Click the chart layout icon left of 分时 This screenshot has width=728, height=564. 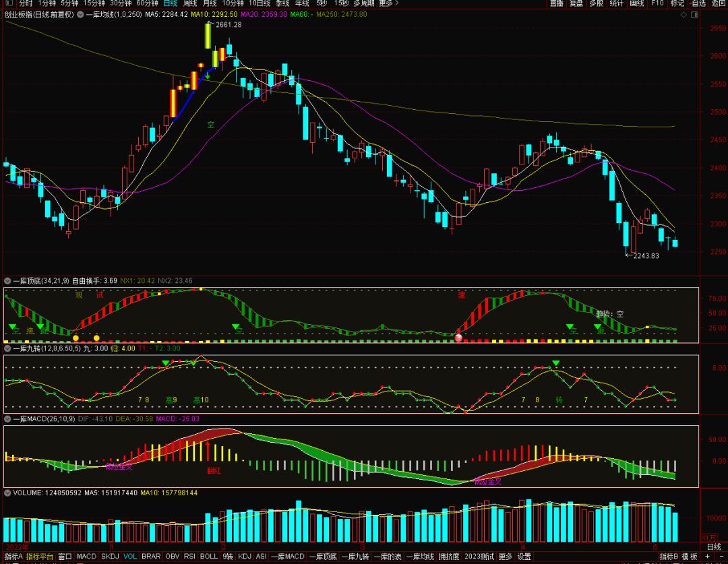pos(9,3)
